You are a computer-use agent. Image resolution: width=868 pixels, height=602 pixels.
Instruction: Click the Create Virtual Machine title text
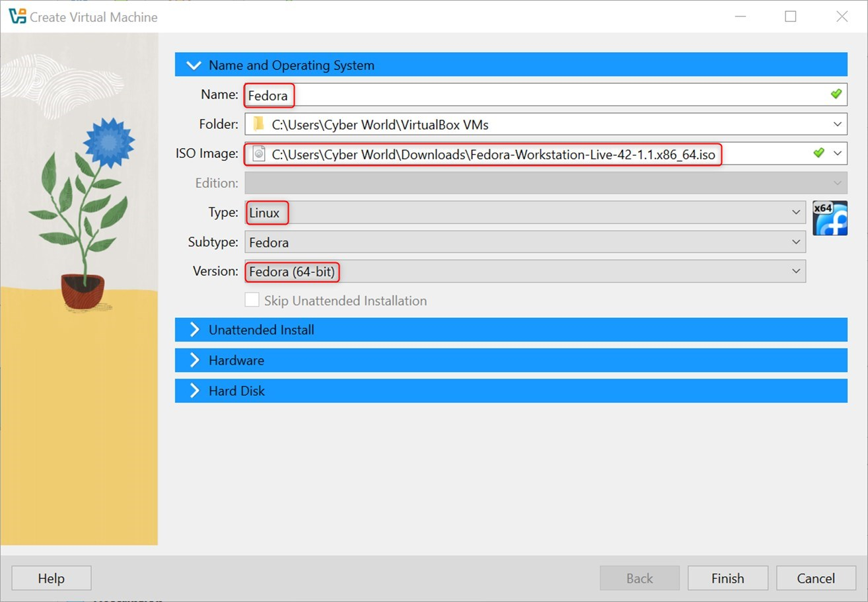[x=94, y=17]
